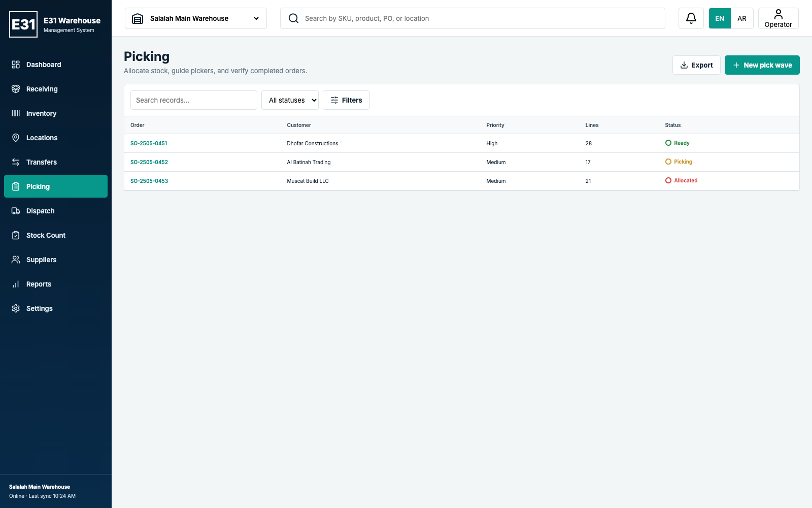Switch language to AR

[742, 18]
